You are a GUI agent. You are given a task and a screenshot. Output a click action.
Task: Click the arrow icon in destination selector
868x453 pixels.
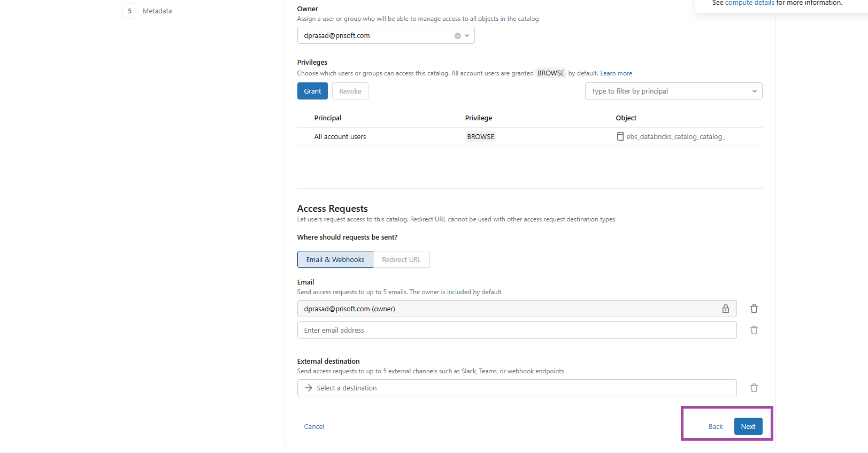click(309, 388)
